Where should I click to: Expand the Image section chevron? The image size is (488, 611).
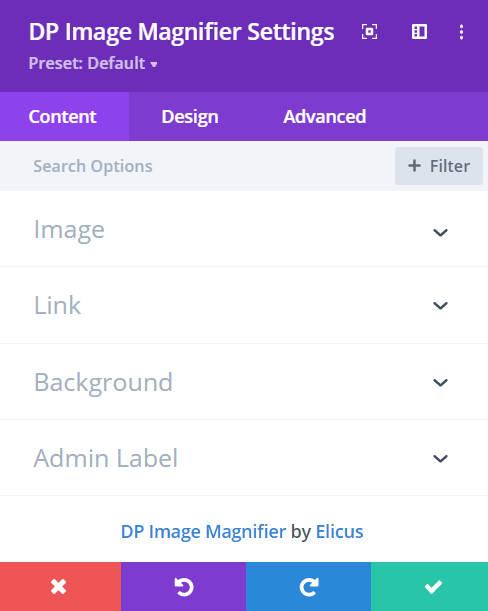pyautogui.click(x=440, y=233)
